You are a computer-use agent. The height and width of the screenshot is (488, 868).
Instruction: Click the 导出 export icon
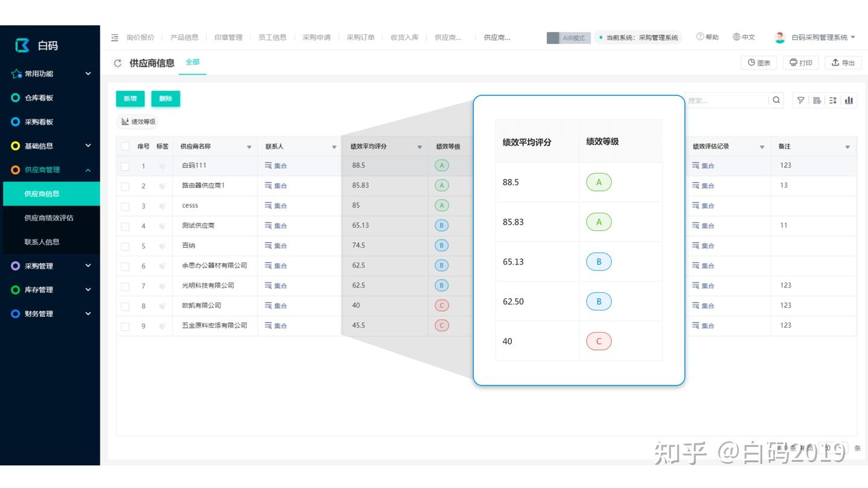[842, 63]
